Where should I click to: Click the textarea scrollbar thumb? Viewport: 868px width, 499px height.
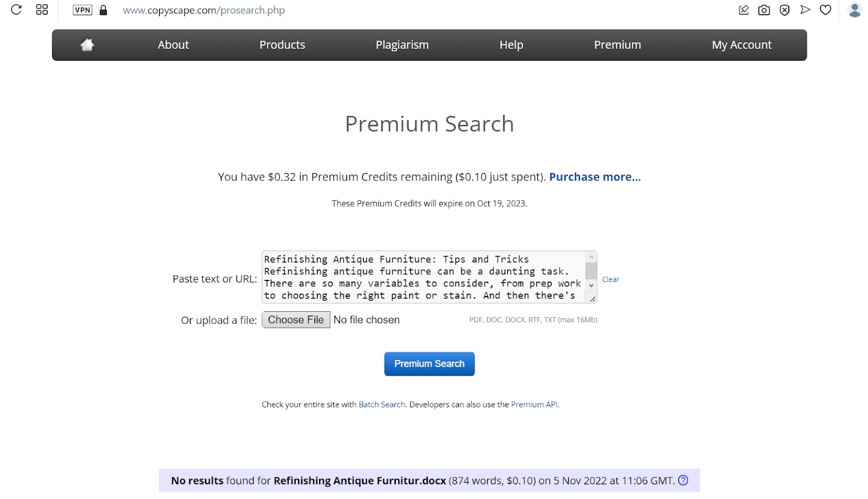(591, 271)
